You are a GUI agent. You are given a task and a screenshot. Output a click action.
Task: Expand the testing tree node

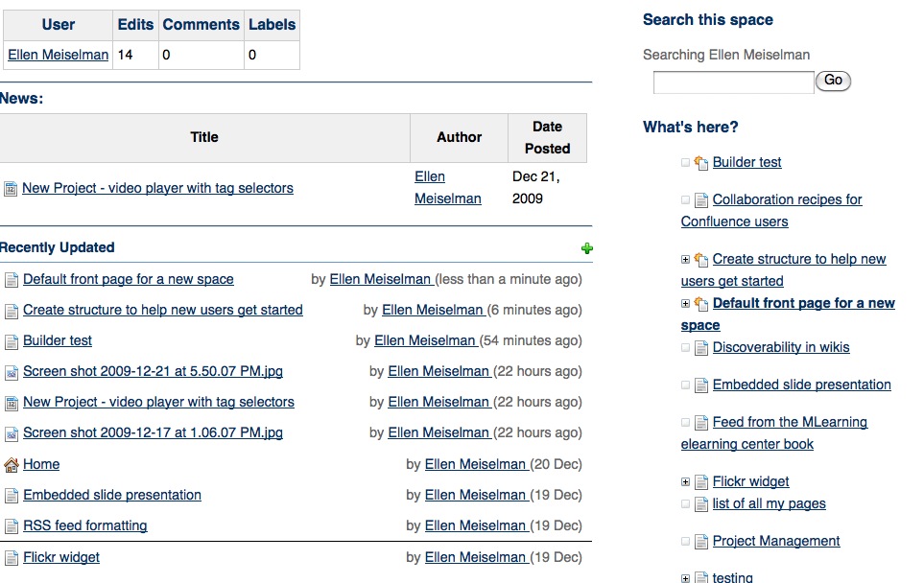click(x=685, y=578)
